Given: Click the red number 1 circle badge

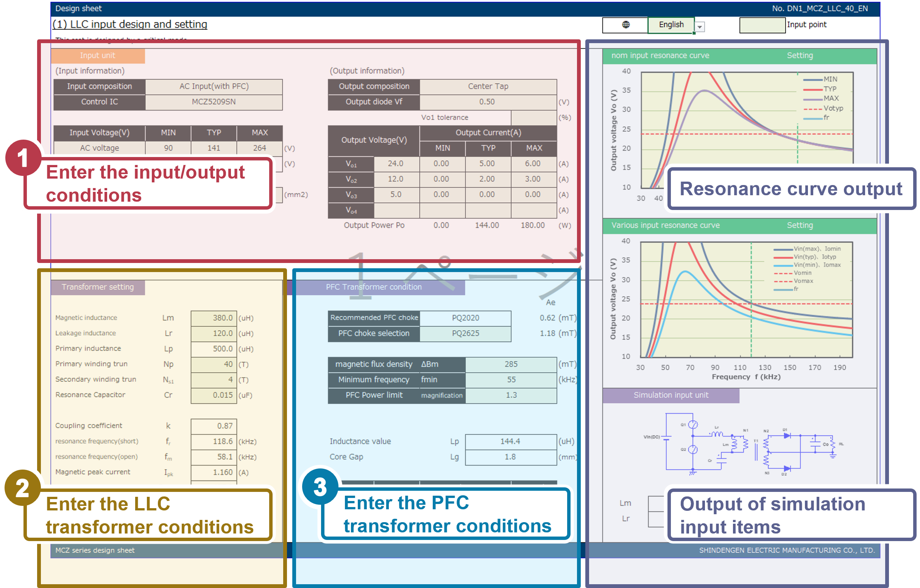Looking at the screenshot, I should [x=23, y=157].
